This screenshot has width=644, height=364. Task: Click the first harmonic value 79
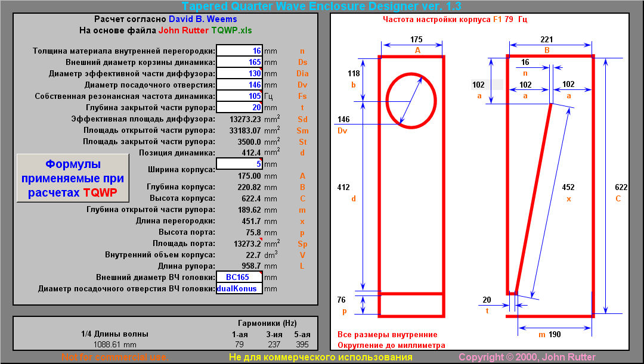click(x=239, y=345)
